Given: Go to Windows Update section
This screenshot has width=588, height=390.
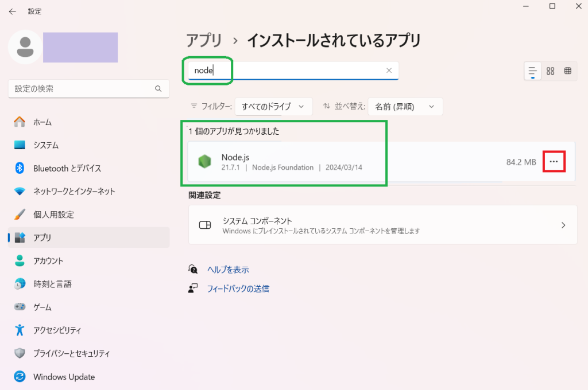Looking at the screenshot, I should point(64,377).
